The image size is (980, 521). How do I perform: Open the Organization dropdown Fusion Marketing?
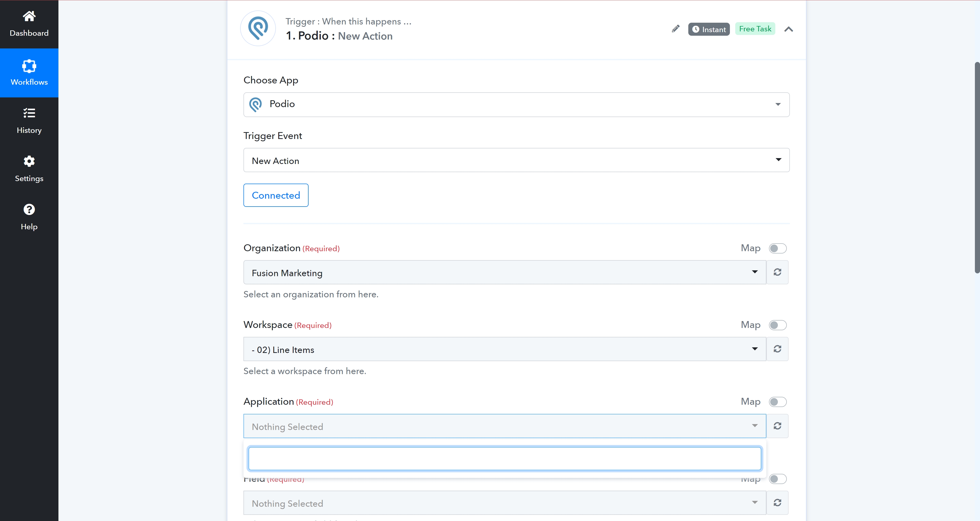(x=505, y=272)
